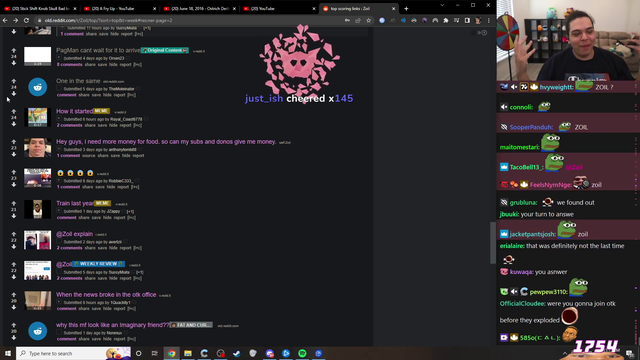640x360 pixels.
Task: Click 'hide' under '@Zoil explain' post
Action: point(113,248)
